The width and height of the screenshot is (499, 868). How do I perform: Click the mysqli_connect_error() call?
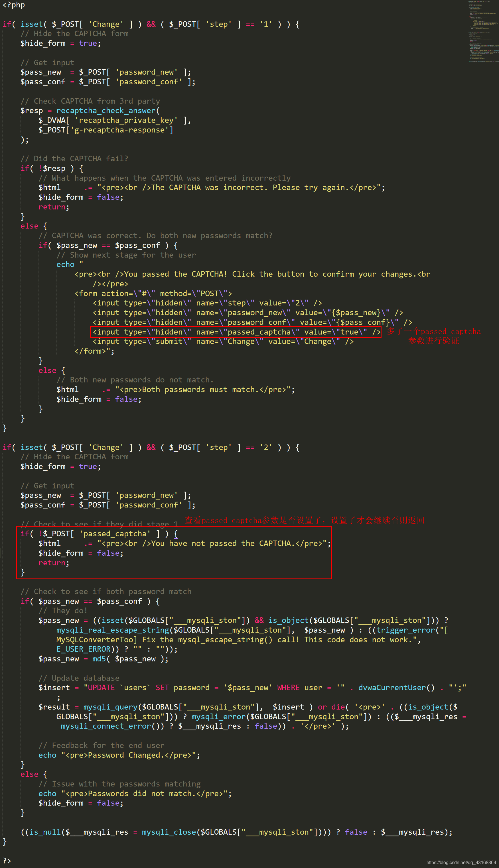point(113,726)
